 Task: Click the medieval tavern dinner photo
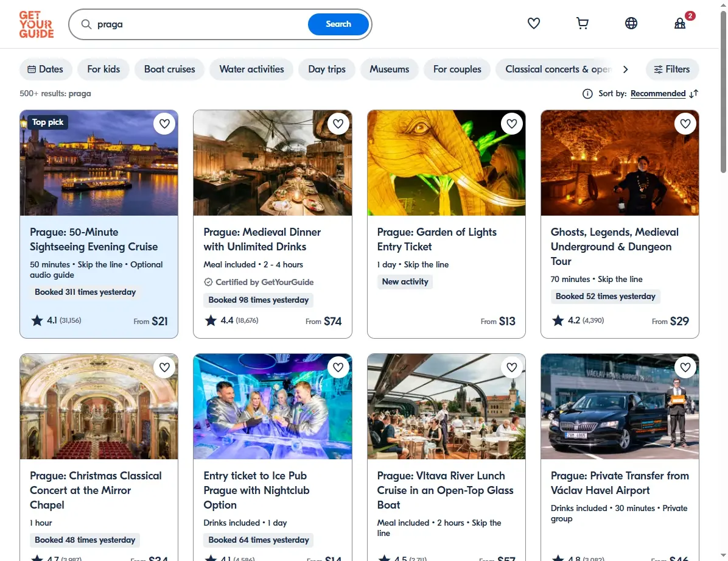point(273,163)
